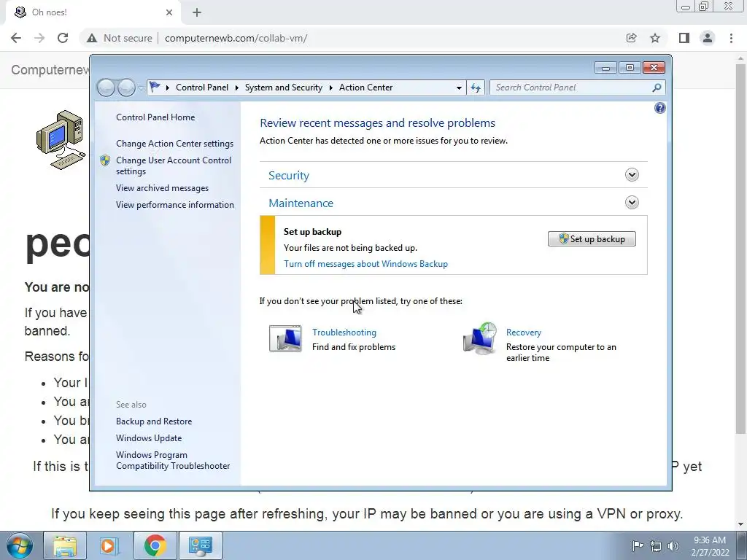Click the Security section heading

(x=289, y=175)
